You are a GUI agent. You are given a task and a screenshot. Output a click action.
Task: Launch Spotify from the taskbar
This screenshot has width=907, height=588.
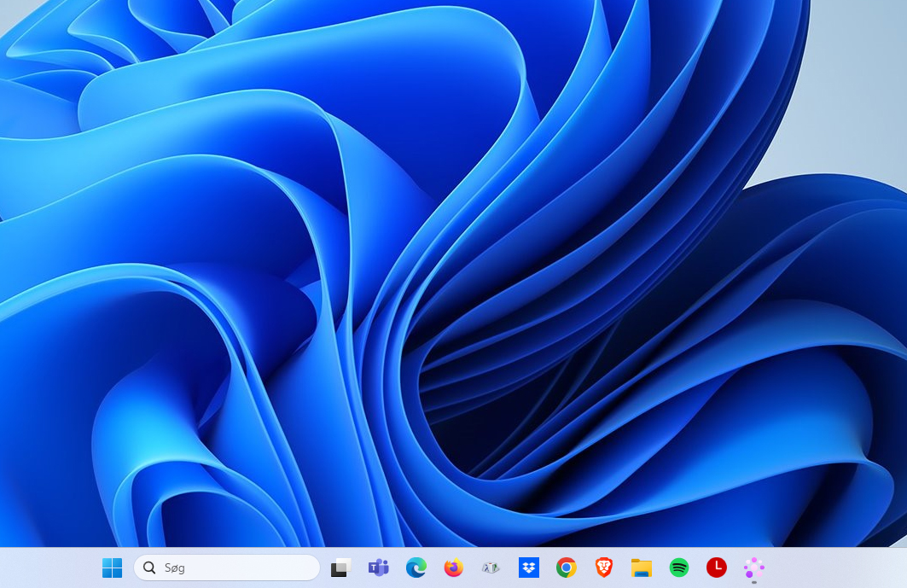click(679, 568)
